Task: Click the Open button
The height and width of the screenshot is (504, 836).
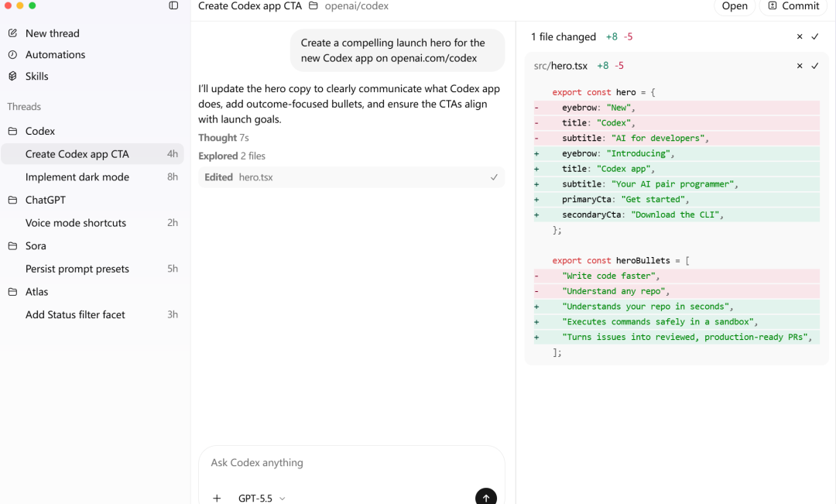Action: click(735, 6)
